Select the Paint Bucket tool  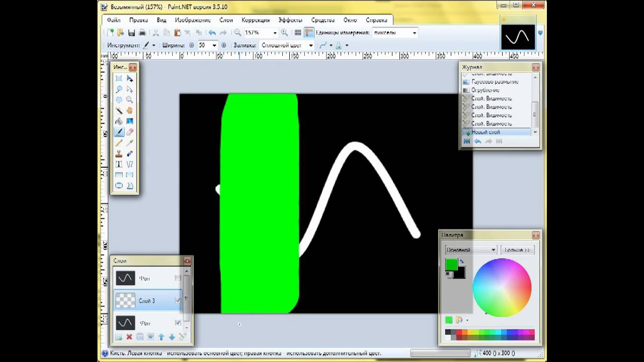[119, 121]
